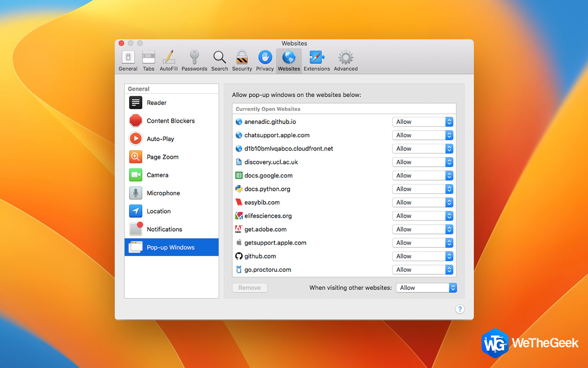The image size is (588, 368).
Task: Select the Pop-up Windows label
Action: [171, 247]
